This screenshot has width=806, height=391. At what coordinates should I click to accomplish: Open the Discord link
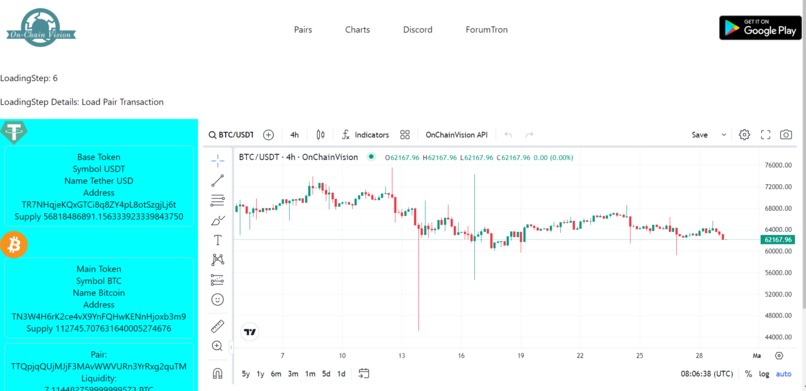417,30
